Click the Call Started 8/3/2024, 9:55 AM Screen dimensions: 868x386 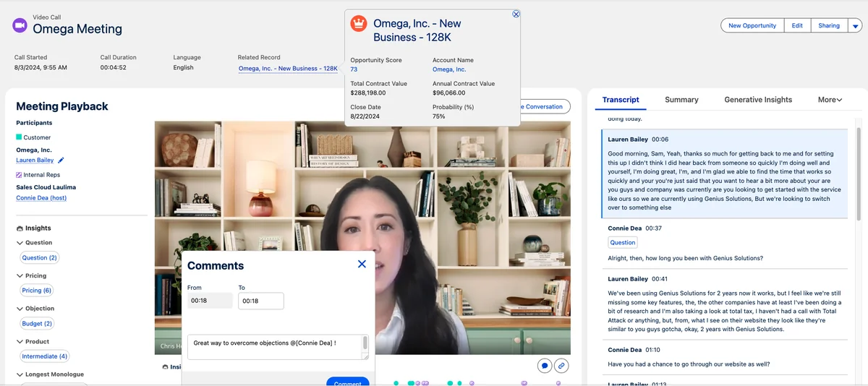point(41,67)
